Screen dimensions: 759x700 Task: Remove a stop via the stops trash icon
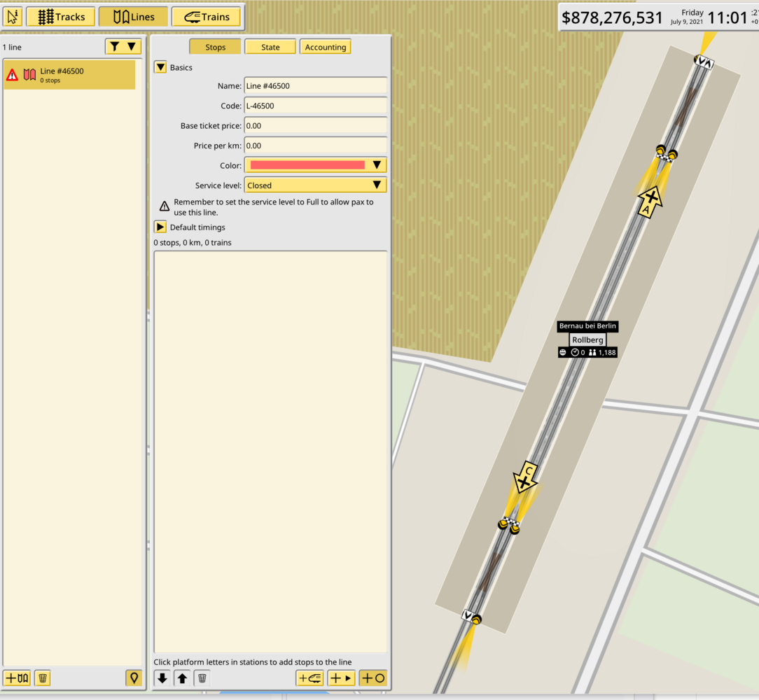click(202, 678)
